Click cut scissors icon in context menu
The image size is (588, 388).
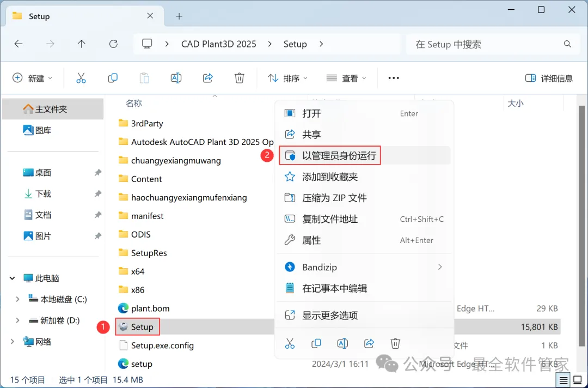tap(290, 343)
